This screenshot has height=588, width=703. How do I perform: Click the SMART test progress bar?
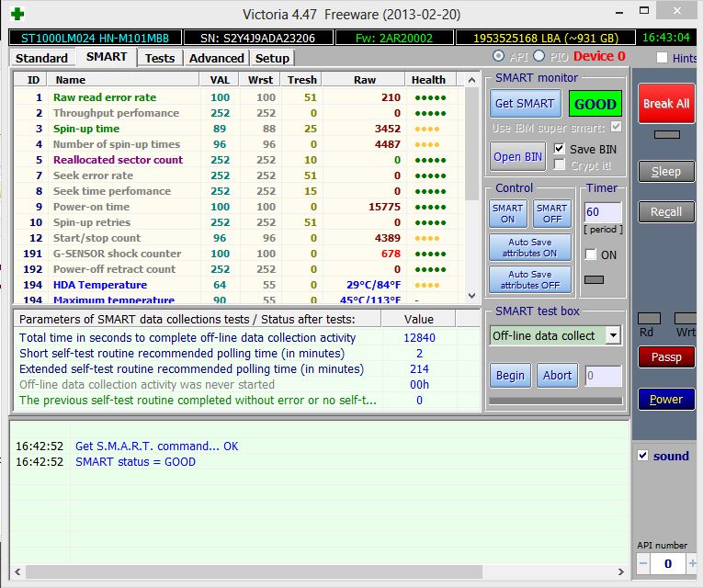pyautogui.click(x=555, y=401)
